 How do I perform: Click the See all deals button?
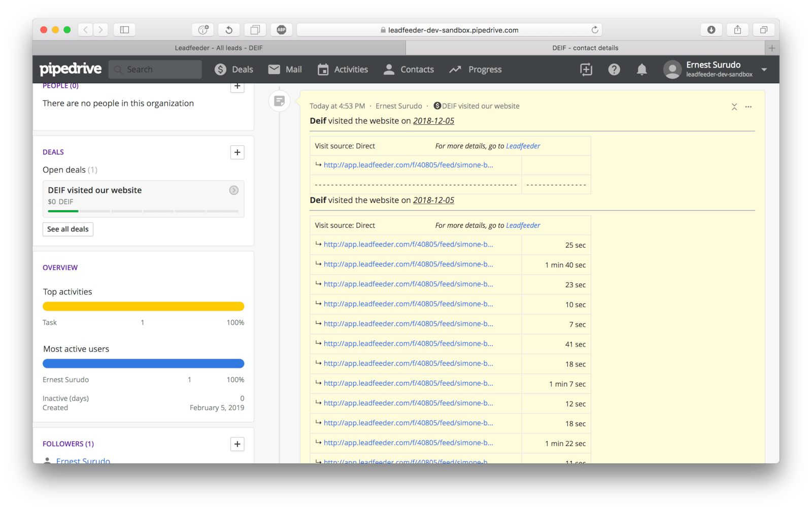click(67, 229)
